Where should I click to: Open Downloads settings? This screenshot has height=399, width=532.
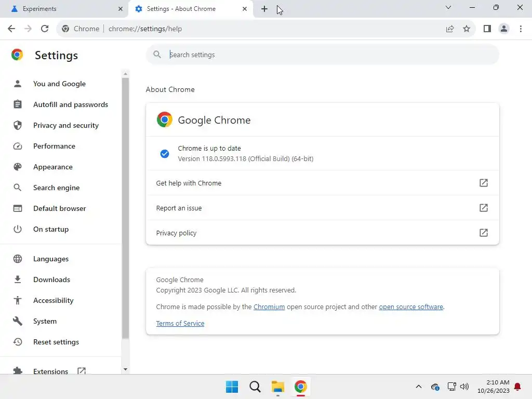click(x=51, y=280)
